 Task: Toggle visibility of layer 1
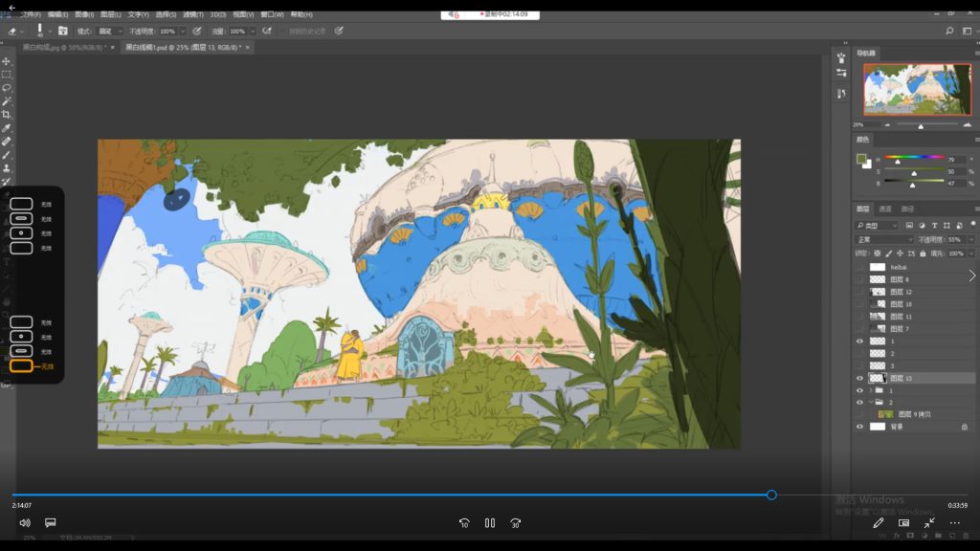(x=859, y=342)
